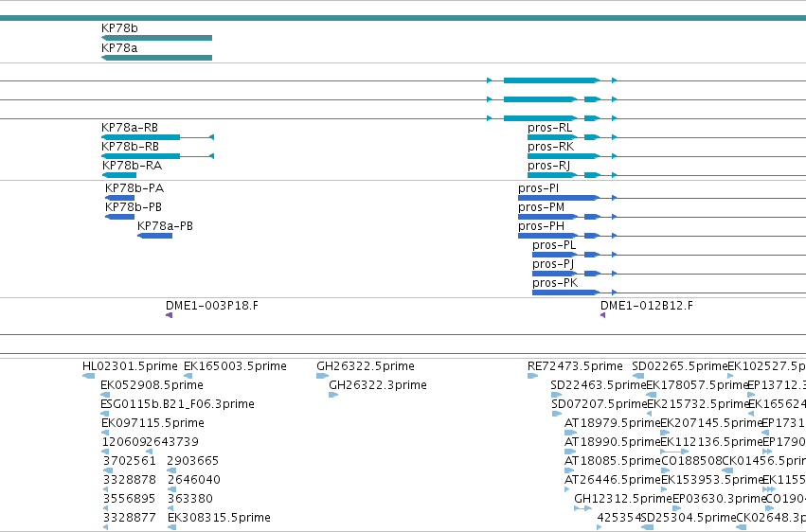Open the pros-PJ coding feature
Image resolution: width=806 pixels, height=532 pixels.
[x=566, y=274]
